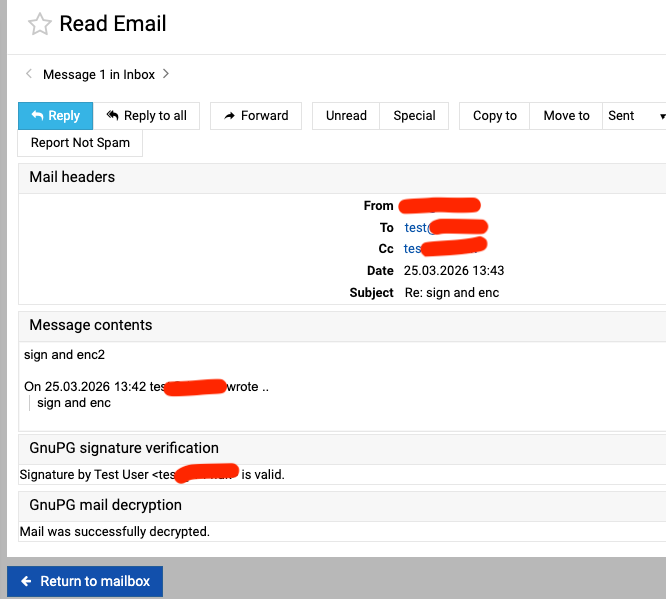Click the Message contents section title
This screenshot has width=666, height=599.
91,325
